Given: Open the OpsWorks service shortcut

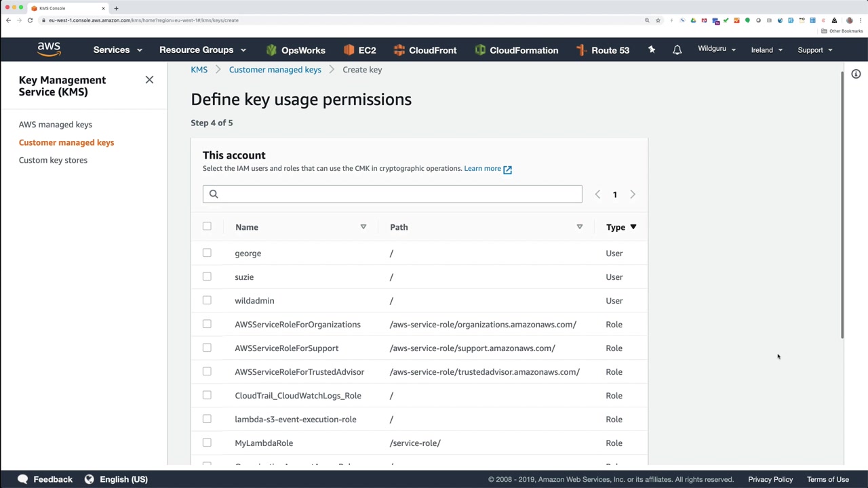Looking at the screenshot, I should coord(296,50).
